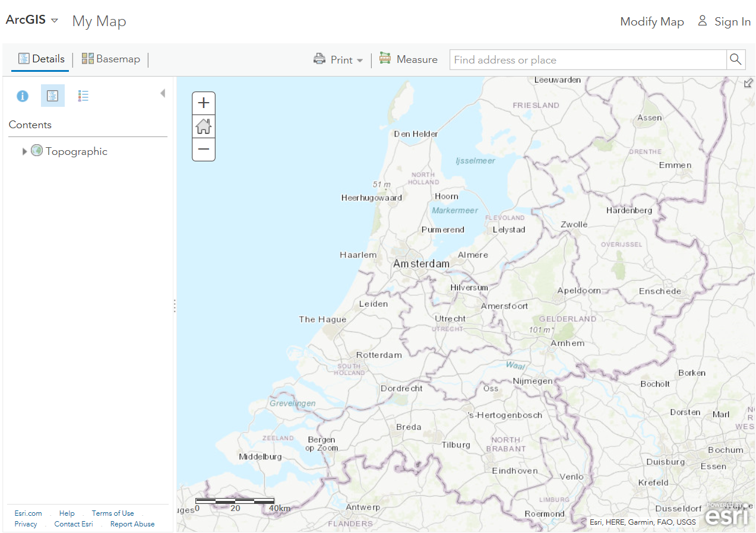Open the Basemap gallery
756x533 pixels.
(x=110, y=59)
